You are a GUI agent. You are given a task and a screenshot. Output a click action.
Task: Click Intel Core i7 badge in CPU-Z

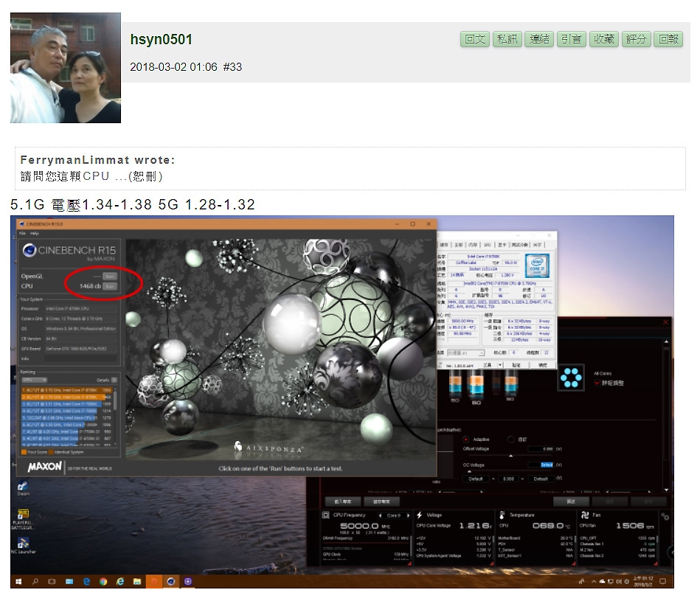(538, 265)
